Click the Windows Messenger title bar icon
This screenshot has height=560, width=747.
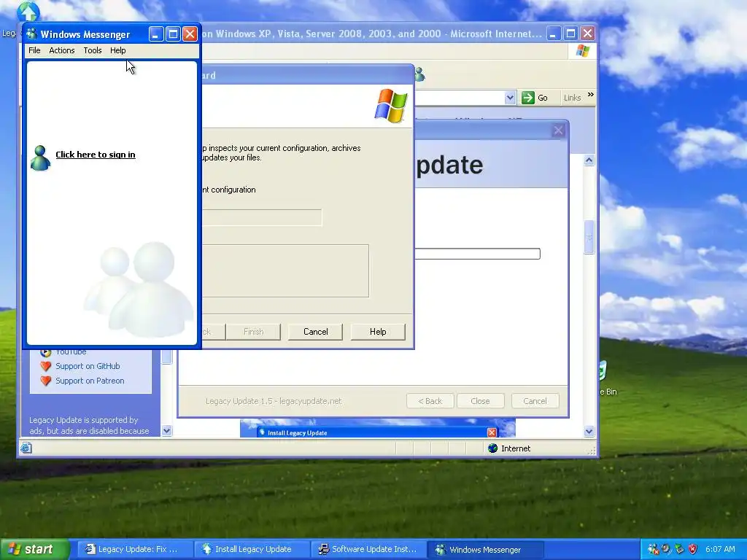coord(31,34)
